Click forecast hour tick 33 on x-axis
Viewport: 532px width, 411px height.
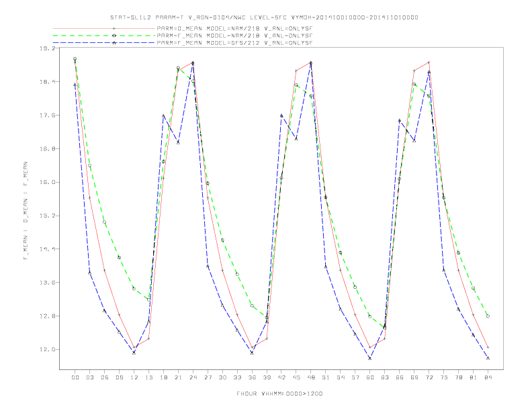coord(237,377)
